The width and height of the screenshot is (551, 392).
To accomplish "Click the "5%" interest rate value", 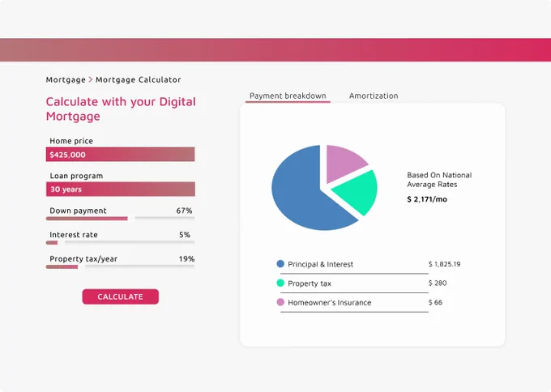I will [x=185, y=235].
